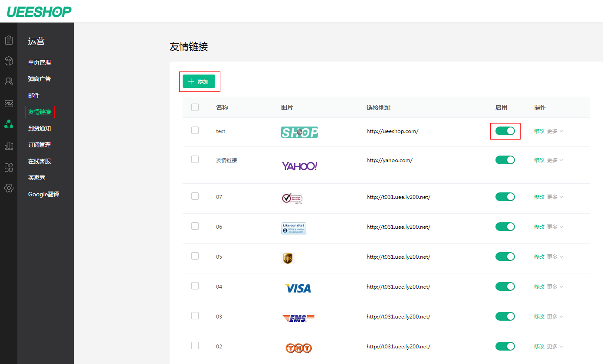Click the Alexa review image in row 06
Image resolution: width=603 pixels, height=364 pixels.
294,228
